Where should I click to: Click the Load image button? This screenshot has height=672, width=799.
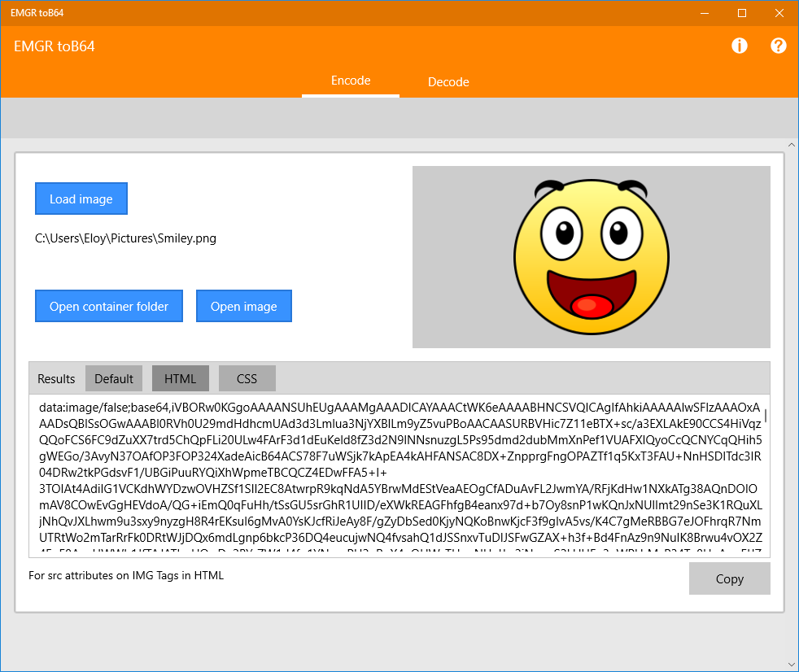[x=81, y=199]
